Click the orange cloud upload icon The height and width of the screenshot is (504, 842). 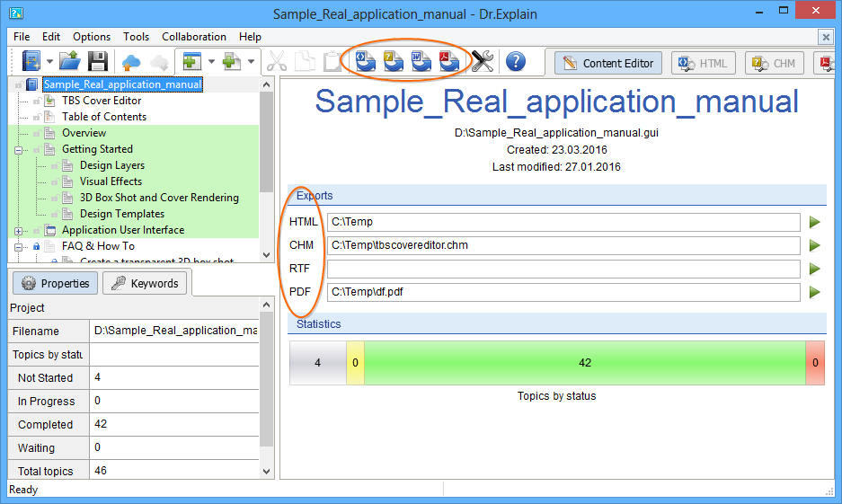coord(131,62)
